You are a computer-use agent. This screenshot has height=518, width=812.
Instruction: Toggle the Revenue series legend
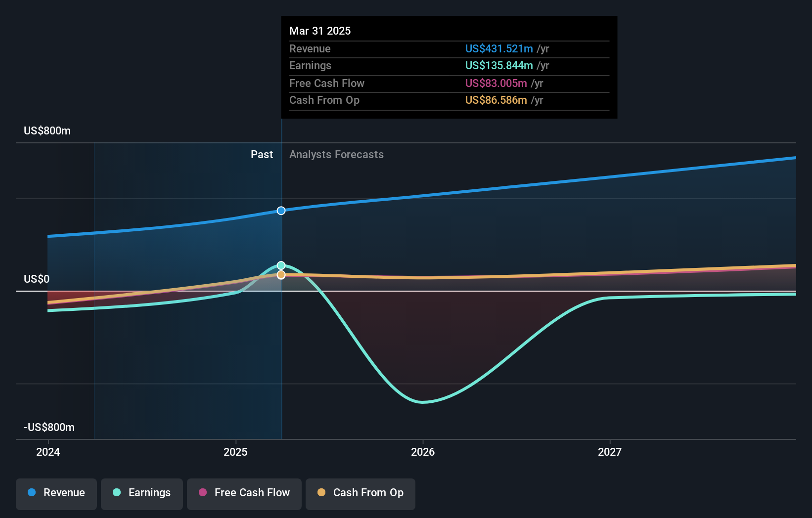(56, 494)
